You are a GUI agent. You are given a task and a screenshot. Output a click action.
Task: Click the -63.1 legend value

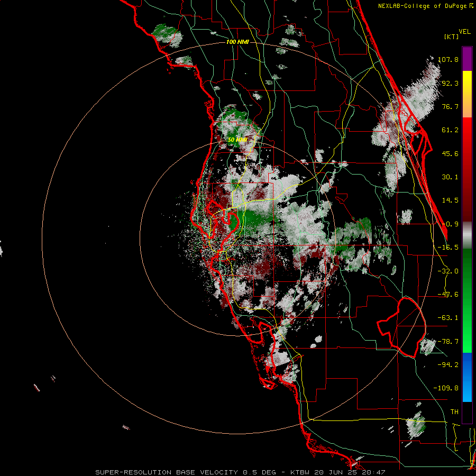coord(448,318)
